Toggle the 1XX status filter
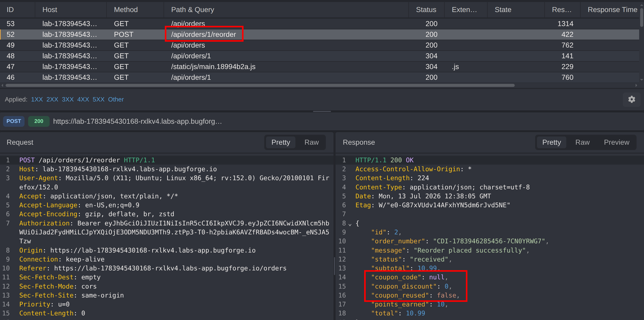 point(37,99)
